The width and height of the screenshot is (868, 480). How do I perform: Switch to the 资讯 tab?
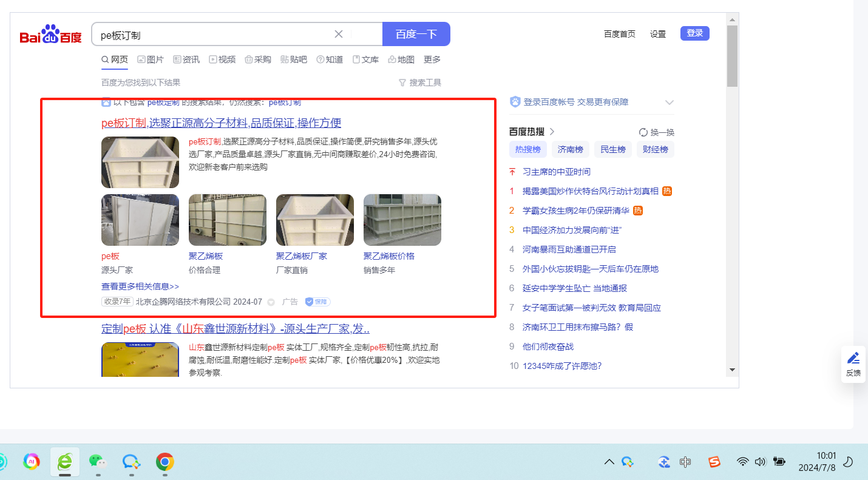click(186, 59)
